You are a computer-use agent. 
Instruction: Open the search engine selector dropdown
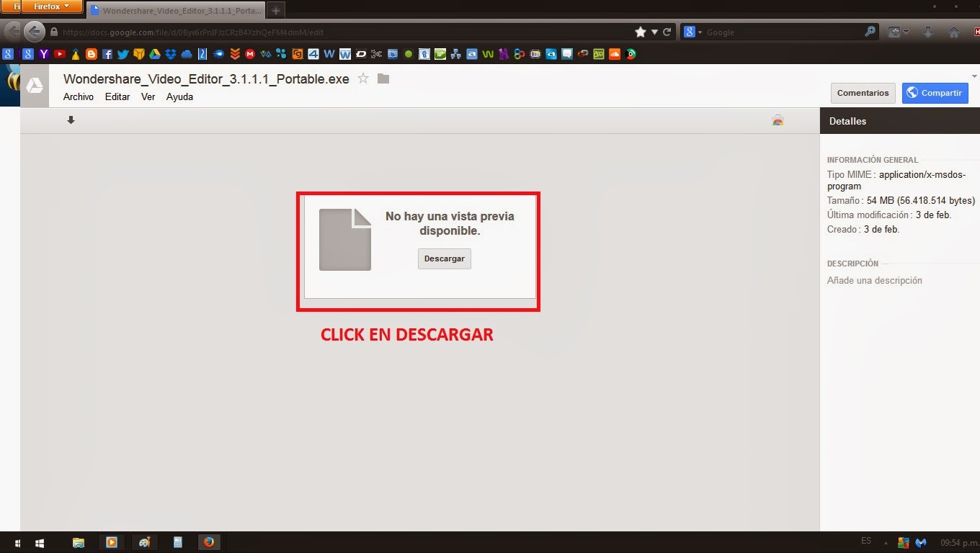coord(693,32)
